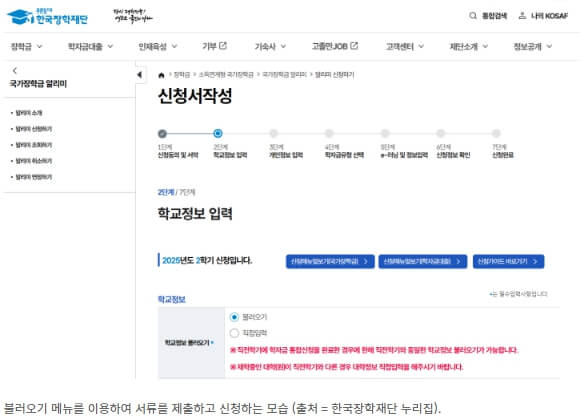581x418 pixels.
Task: Expand the 인재육성 navigation menu
Action: tap(158, 47)
